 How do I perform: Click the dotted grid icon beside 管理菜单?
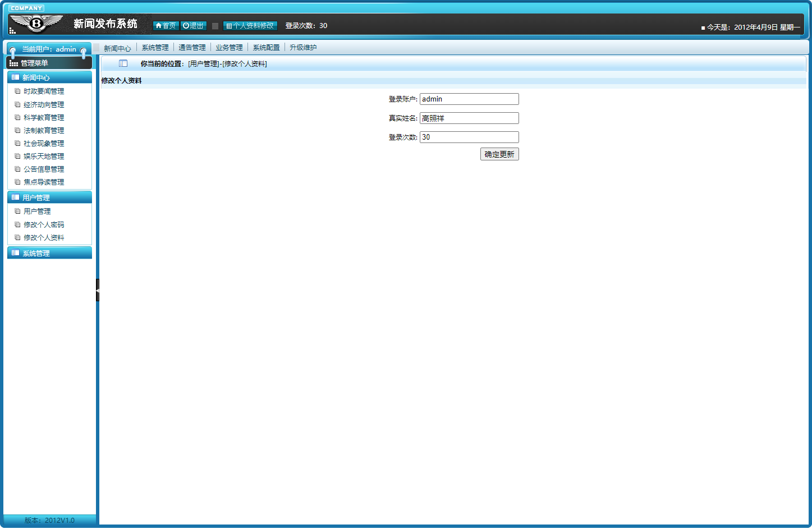pyautogui.click(x=13, y=63)
